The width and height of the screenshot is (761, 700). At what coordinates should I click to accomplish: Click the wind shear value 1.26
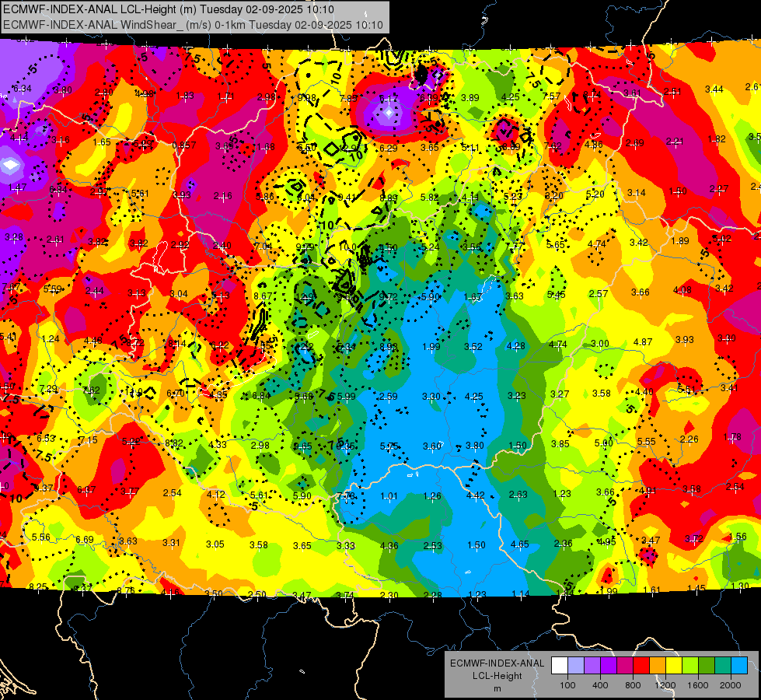pos(432,496)
